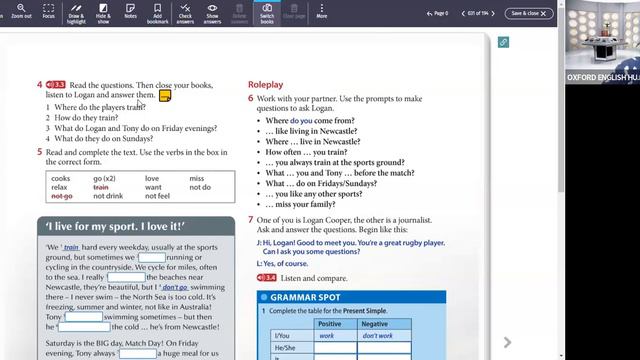The height and width of the screenshot is (360, 640).
Task: Click prompt 'Where do you come from?'
Action: point(310,121)
